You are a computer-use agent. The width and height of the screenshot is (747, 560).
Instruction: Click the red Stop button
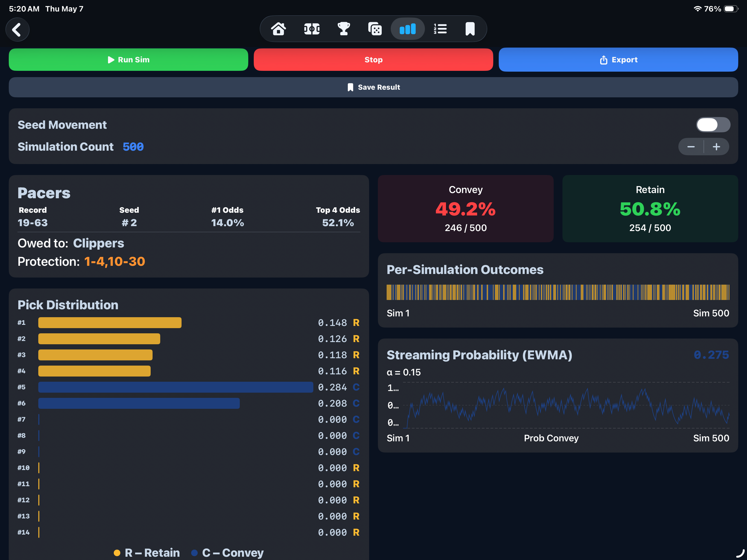(x=373, y=60)
